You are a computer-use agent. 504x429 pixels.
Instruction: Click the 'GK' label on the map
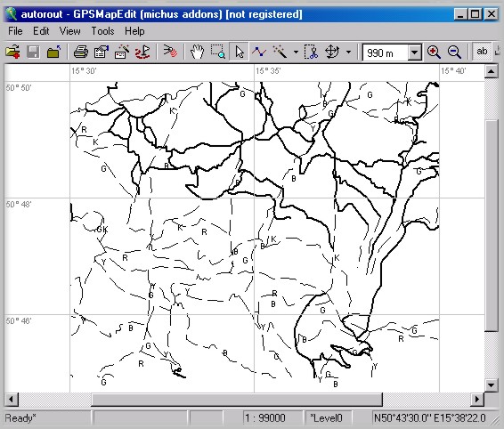click(102, 230)
